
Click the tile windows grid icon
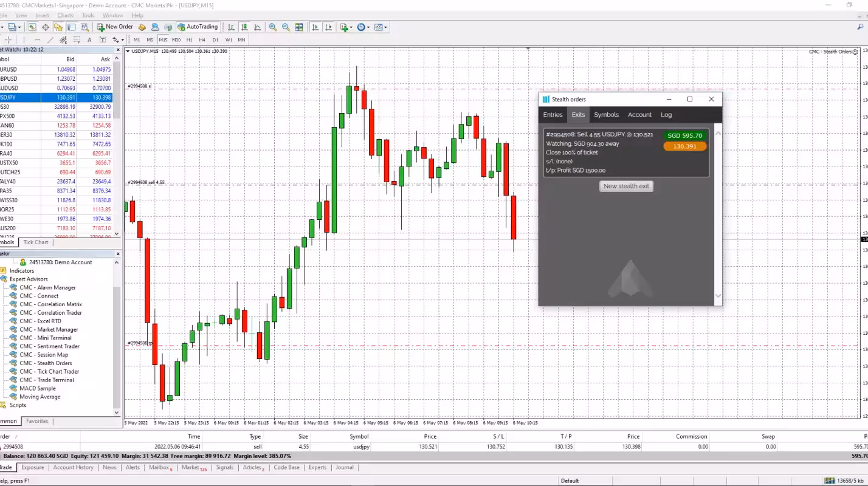pyautogui.click(x=299, y=27)
